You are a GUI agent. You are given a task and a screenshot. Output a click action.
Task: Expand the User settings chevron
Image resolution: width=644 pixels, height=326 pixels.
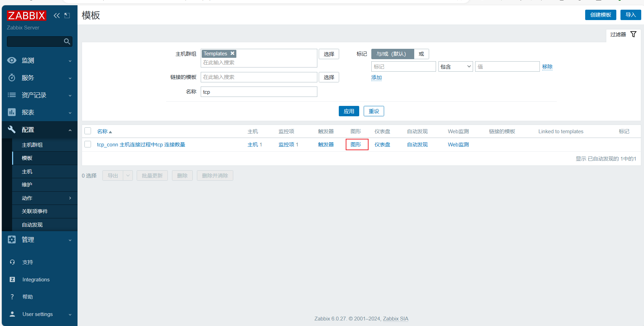pyautogui.click(x=70, y=315)
